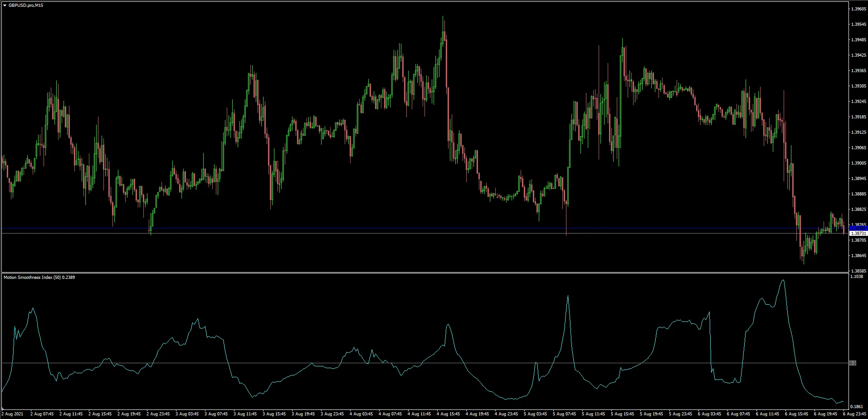Click the highest indicator peak on 6 Aug
868x419 pixels.
(x=783, y=280)
